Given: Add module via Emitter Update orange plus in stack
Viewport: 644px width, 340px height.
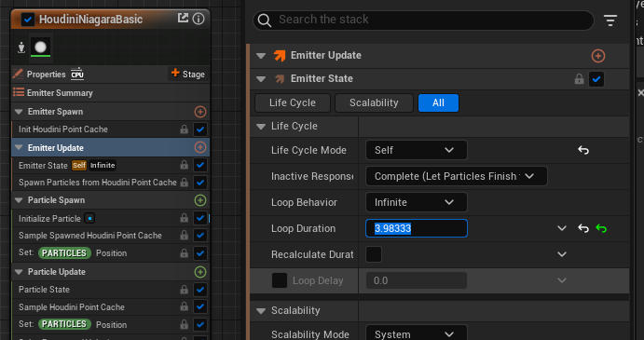Looking at the screenshot, I should pos(598,56).
